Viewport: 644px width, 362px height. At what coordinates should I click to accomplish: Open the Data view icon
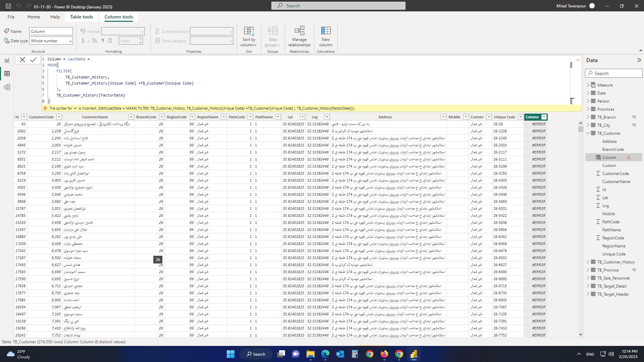pos(7,74)
